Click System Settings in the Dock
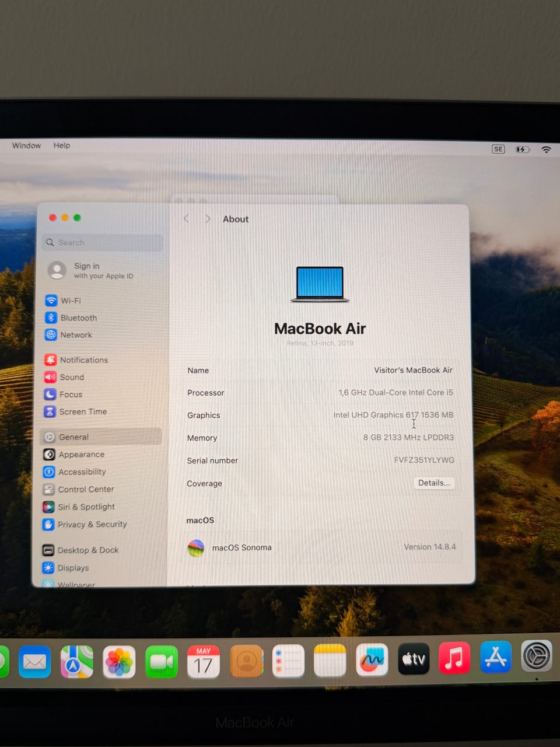The width and height of the screenshot is (560, 747). (x=537, y=656)
